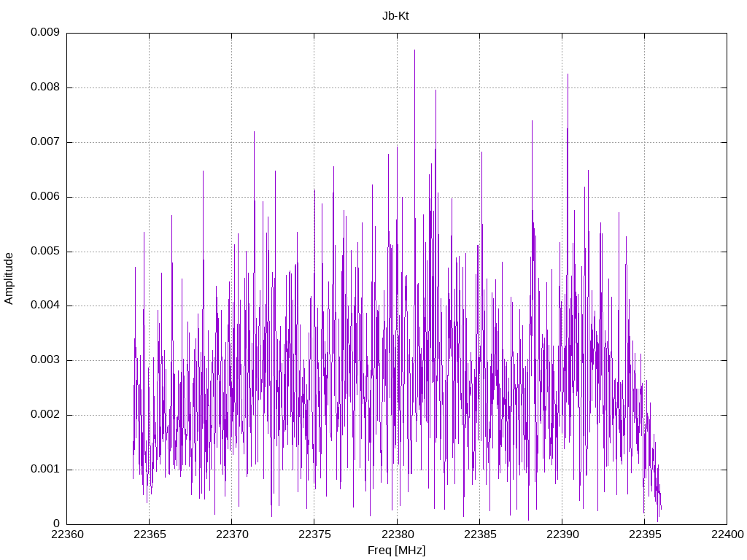Click the 22395 x-axis tick label

click(645, 534)
